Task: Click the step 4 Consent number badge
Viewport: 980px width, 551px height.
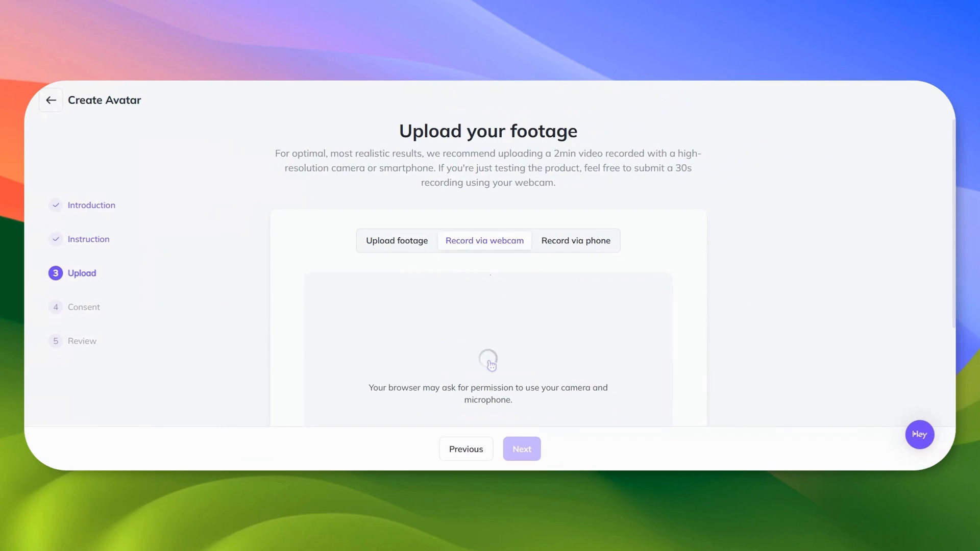Action: point(56,307)
